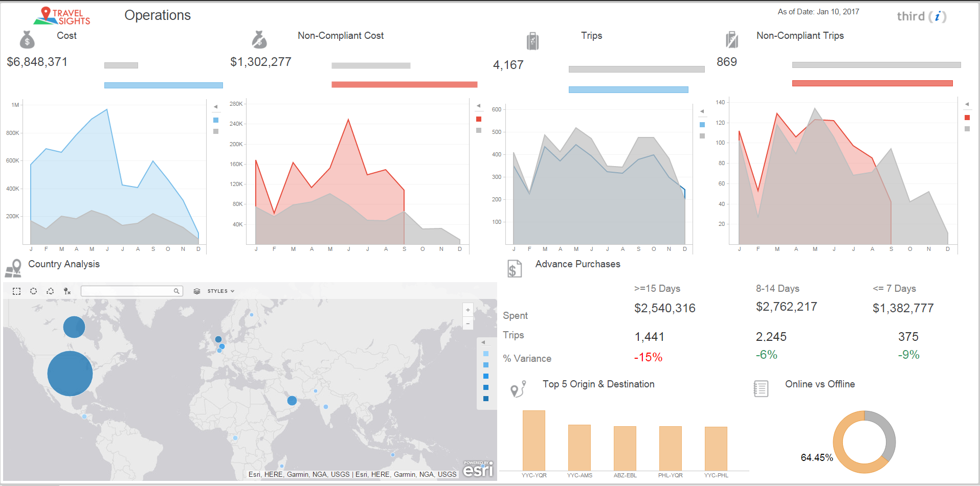Click the Country Analysis section header
The width and height of the screenshot is (980, 486).
coord(63,264)
